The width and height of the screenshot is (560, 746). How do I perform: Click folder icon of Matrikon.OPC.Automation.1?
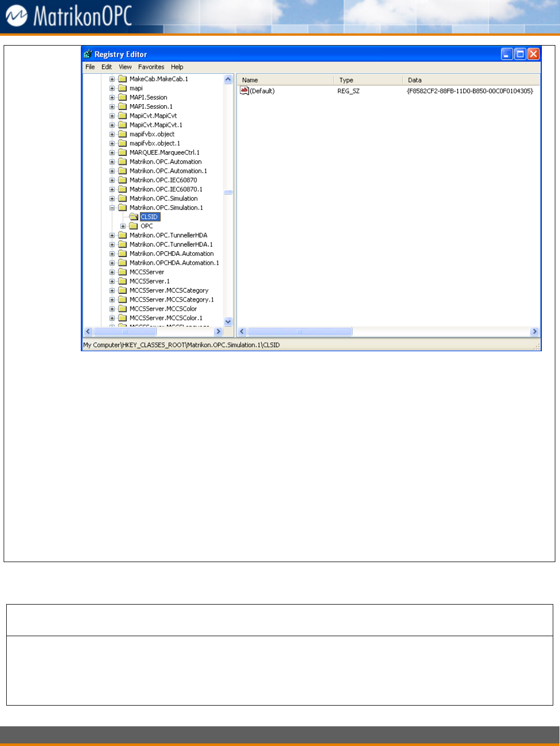122,171
